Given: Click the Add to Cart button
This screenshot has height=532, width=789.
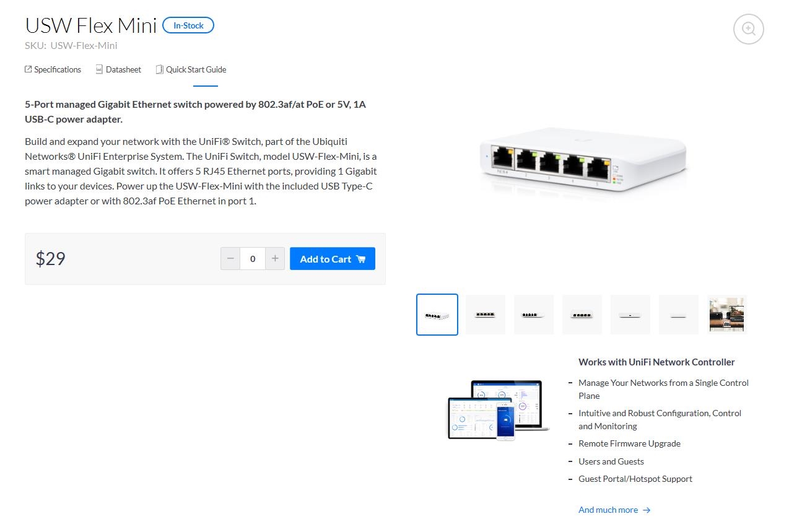Looking at the screenshot, I should (x=333, y=259).
